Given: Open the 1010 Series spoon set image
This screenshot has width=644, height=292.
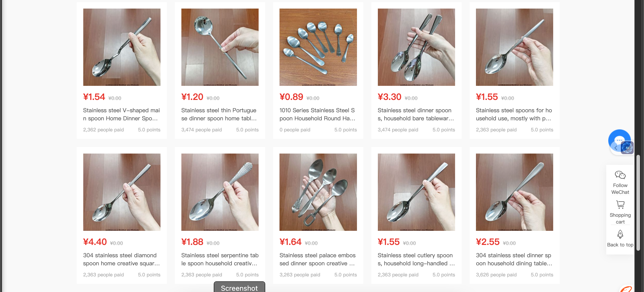Looking at the screenshot, I should 318,47.
